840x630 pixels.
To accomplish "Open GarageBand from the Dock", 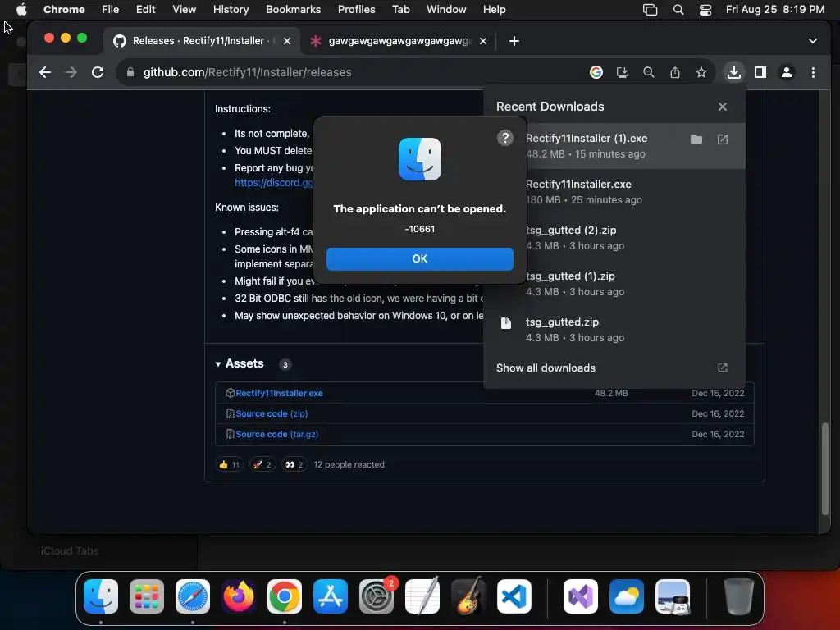I will point(468,596).
